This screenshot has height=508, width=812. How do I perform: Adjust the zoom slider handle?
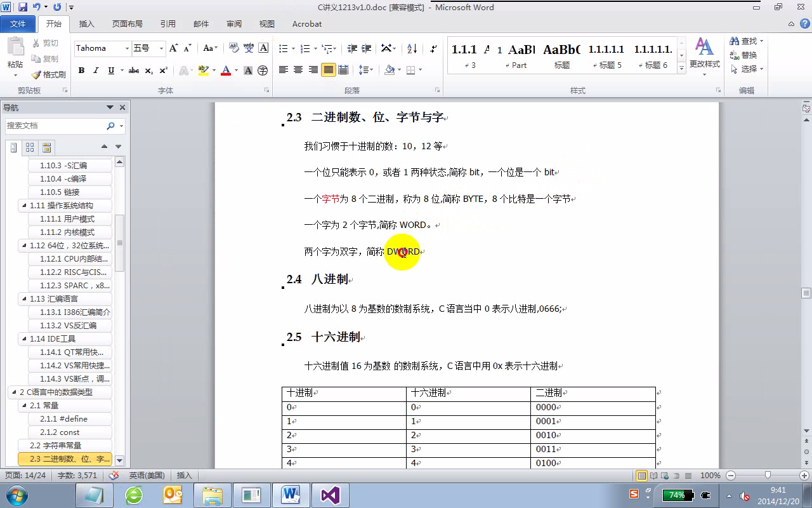pyautogui.click(x=768, y=475)
